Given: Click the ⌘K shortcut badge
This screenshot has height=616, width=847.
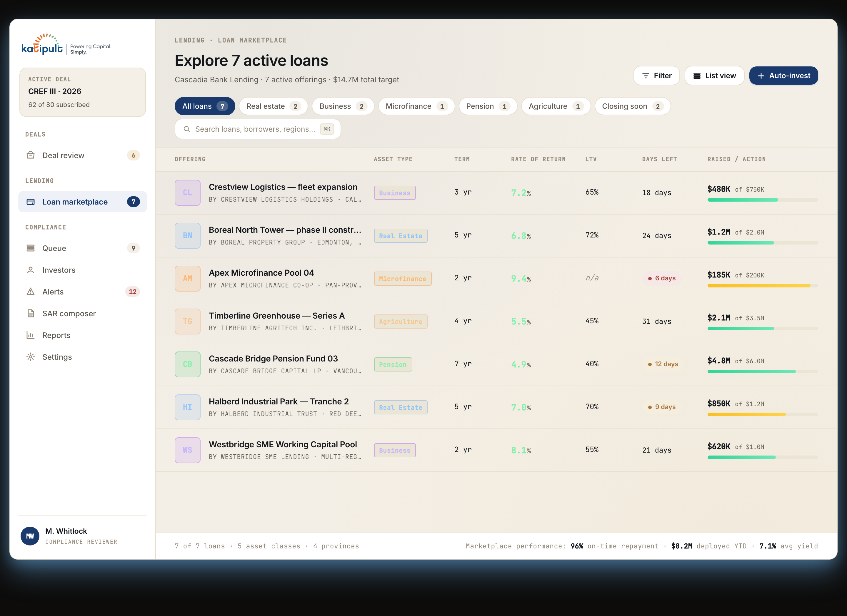Looking at the screenshot, I should (327, 129).
